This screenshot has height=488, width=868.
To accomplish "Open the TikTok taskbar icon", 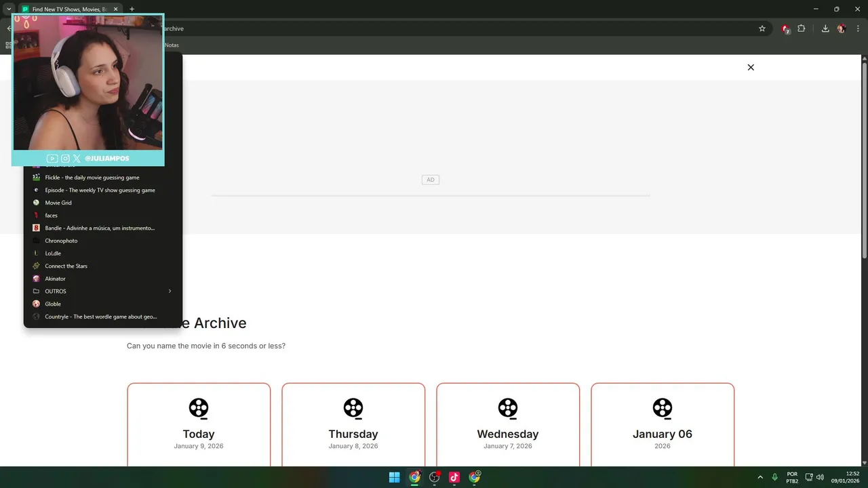I will click(454, 477).
